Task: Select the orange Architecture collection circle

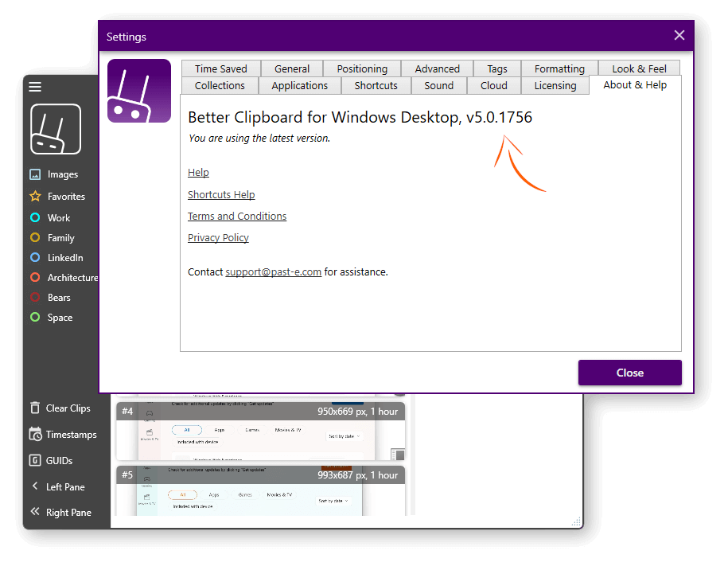Action: (x=35, y=277)
